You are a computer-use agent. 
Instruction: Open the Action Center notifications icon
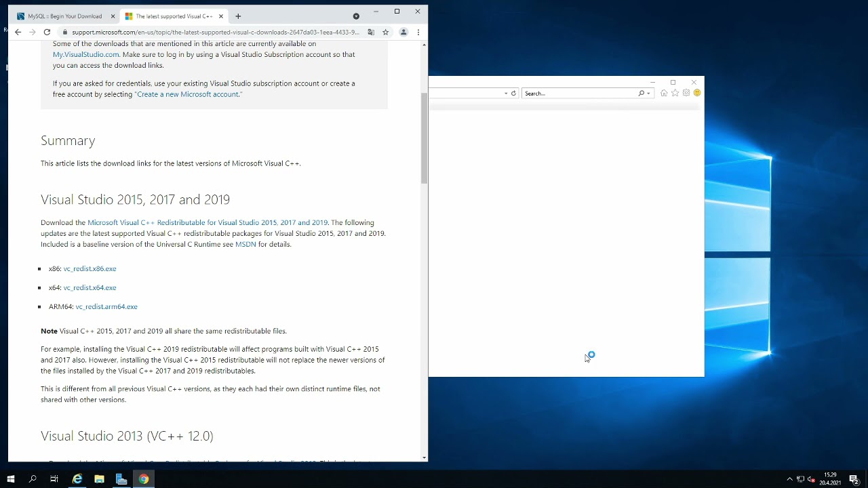tap(854, 479)
